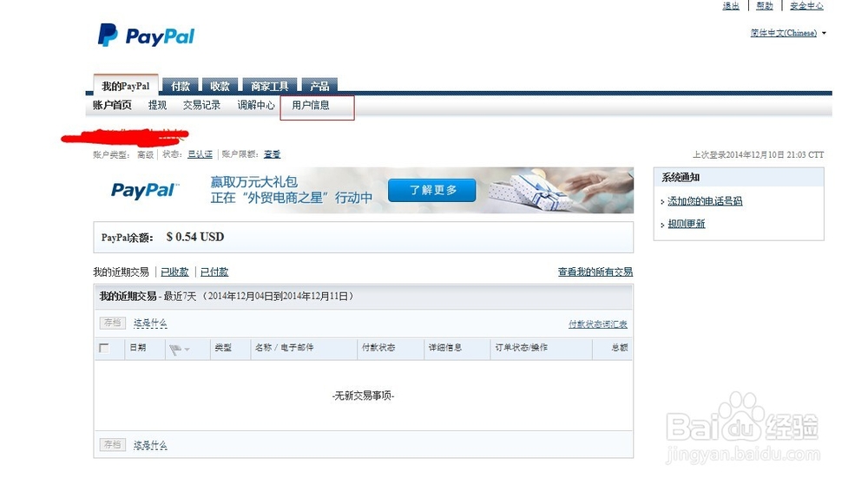Image resolution: width=868 pixels, height=484 pixels.
Task: Click the 无新交易事项 message text
Action: [x=363, y=396]
